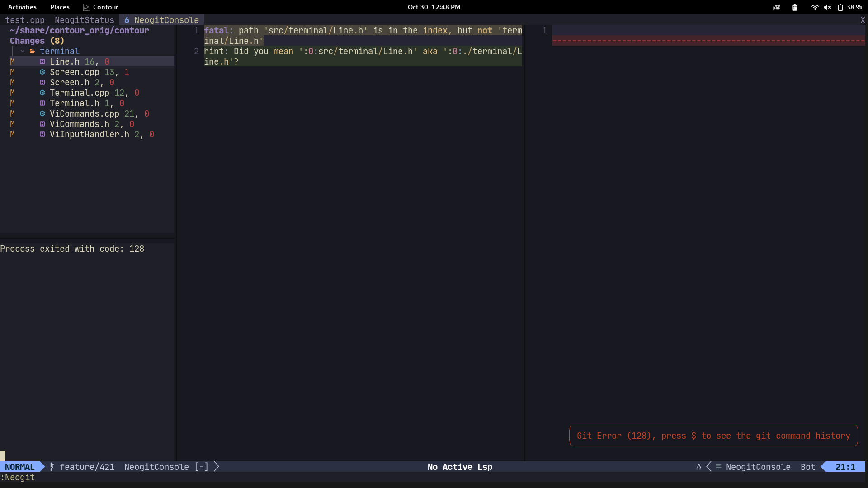Click the Linux penguin icon in statusline
This screenshot has width=868, height=488.
[x=698, y=467]
